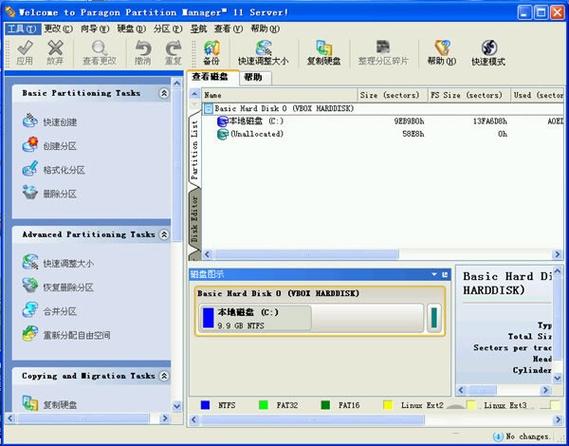Viewport: 569px width, 446px height.
Task: Open the vertical Disk Editor tab
Action: click(x=195, y=219)
